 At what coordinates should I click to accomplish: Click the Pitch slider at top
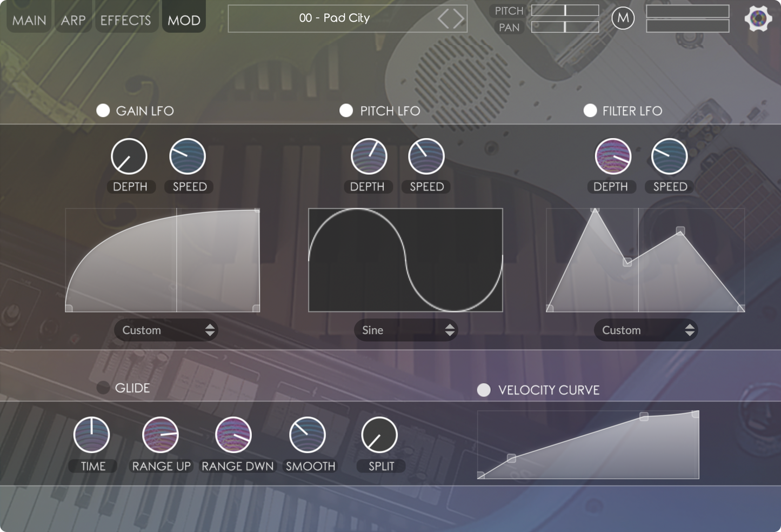[565, 10]
